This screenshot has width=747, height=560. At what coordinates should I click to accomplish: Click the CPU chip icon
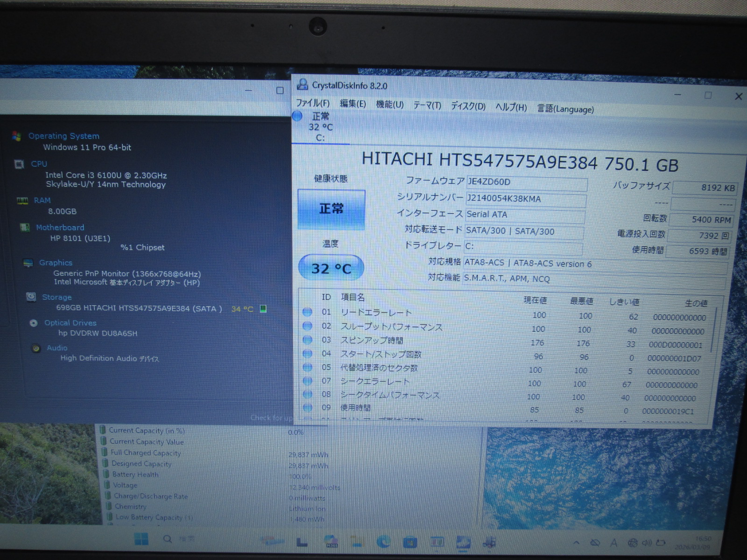(x=19, y=164)
